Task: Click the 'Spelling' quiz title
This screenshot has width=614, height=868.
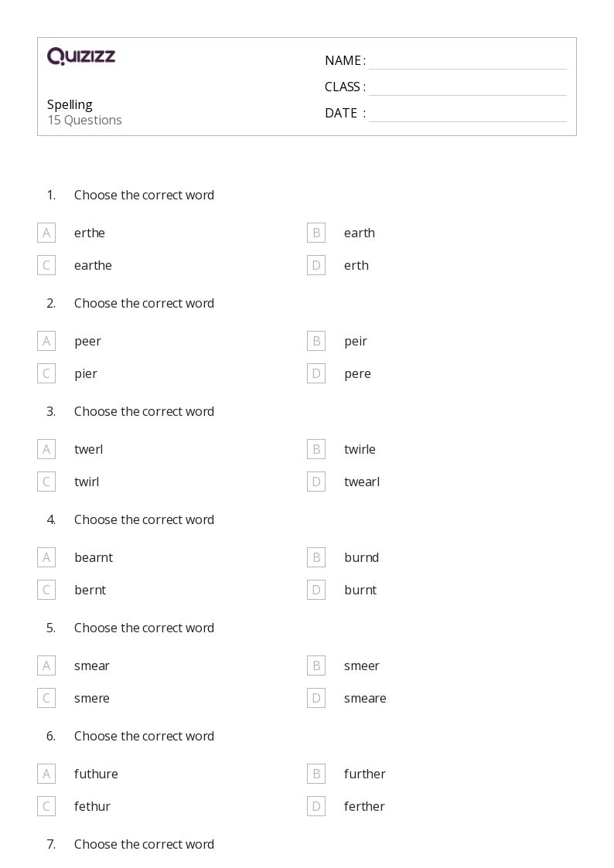Action: pos(70,104)
